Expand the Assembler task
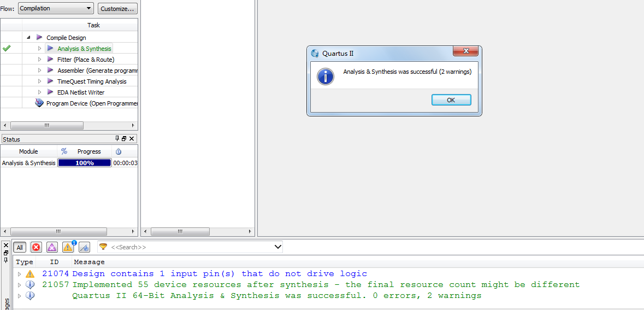644x310 pixels. coord(40,71)
